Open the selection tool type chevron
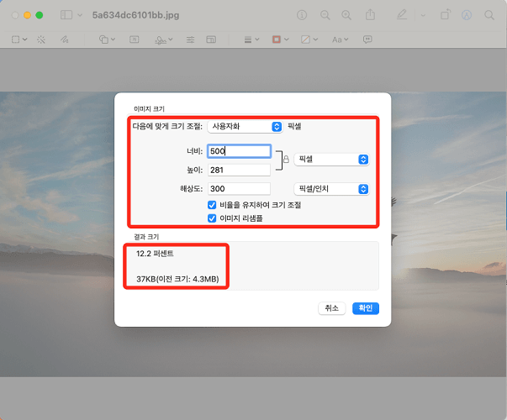Image resolution: width=507 pixels, height=420 pixels. tap(25, 39)
